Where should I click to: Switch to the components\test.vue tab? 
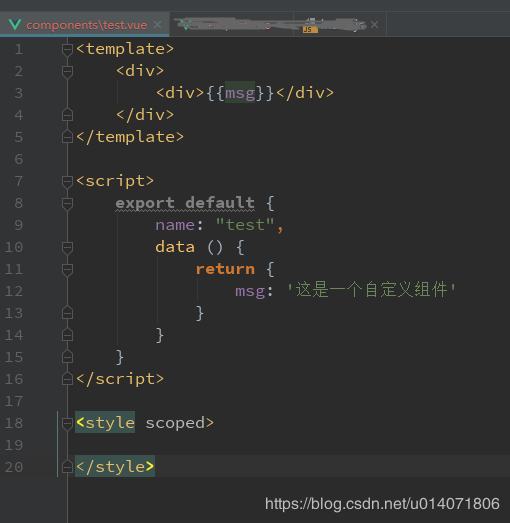pos(84,25)
